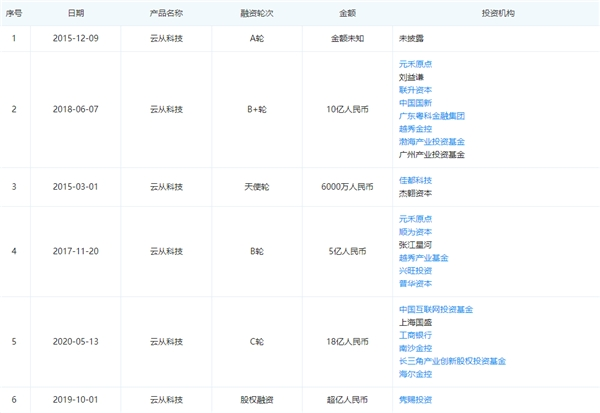
Task: Select the 2020-05-13 date cell
Action: (x=76, y=341)
